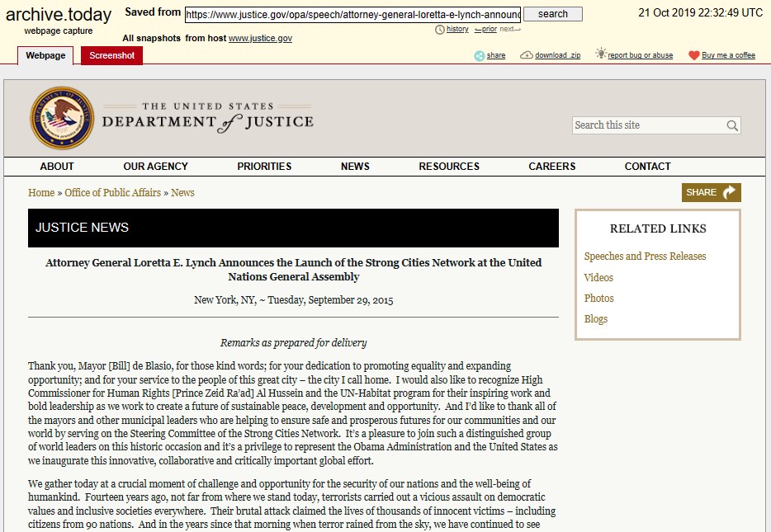The height and width of the screenshot is (532, 771).
Task: Click the download cloud icon
Action: tap(526, 55)
